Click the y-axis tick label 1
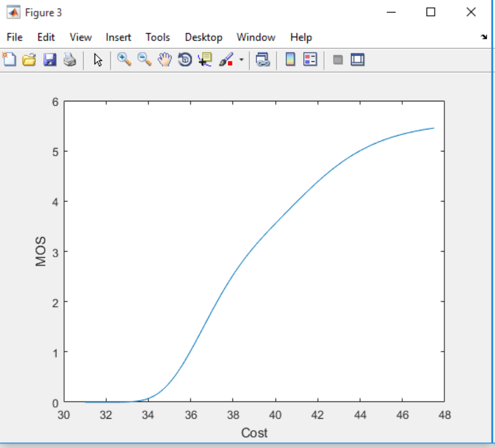The image size is (495, 448). pyautogui.click(x=55, y=353)
